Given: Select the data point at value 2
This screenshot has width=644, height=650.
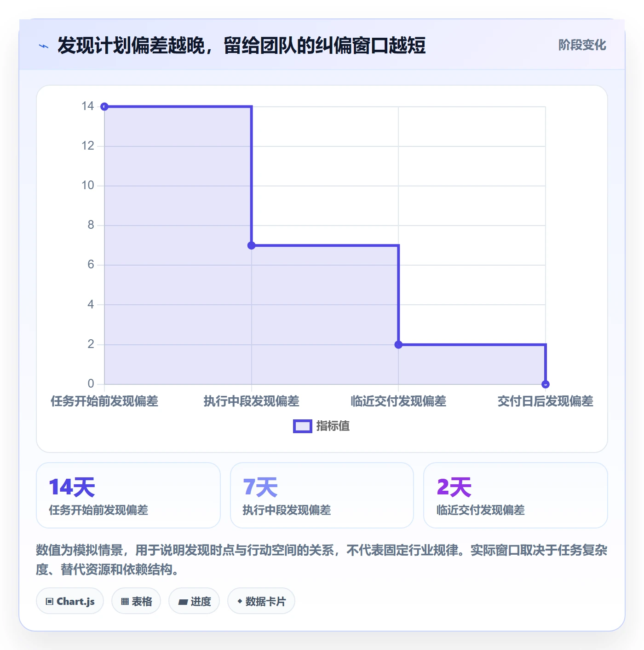Looking at the screenshot, I should (x=398, y=344).
